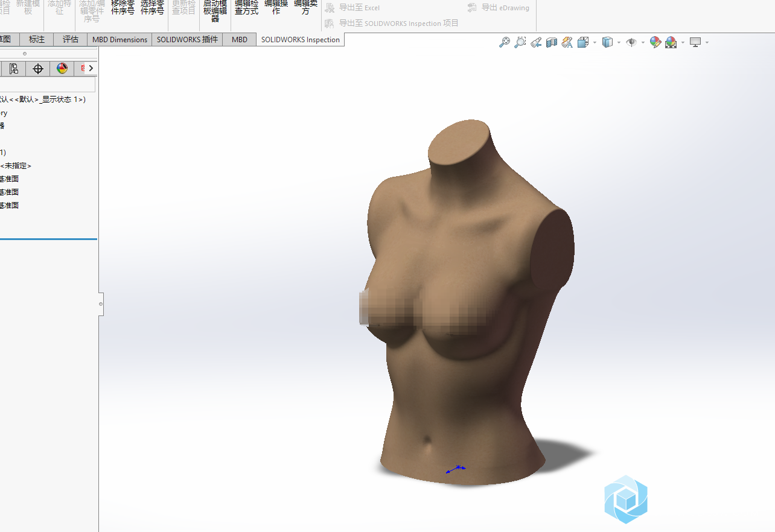Open the Apply Scene icon
Screen dimensions: 775x532
[x=671, y=42]
